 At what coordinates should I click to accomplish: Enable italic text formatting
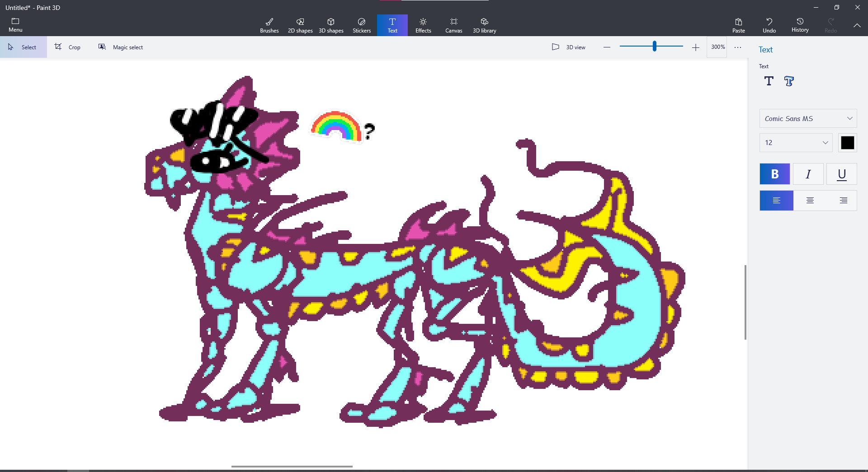[808, 174]
